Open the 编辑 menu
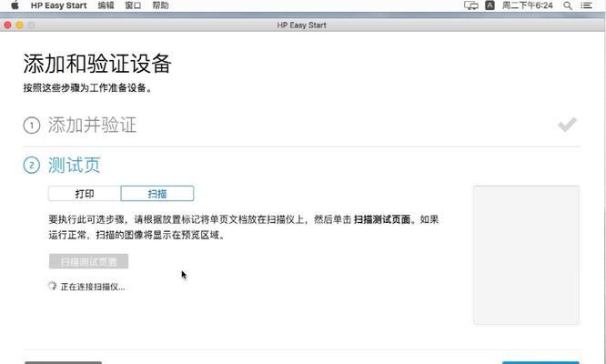 coord(106,5)
